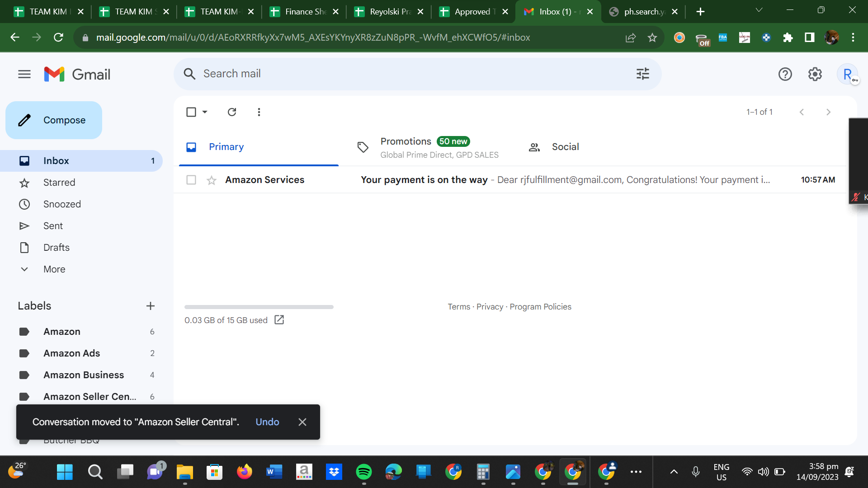Switch to the Approved tab

pyautogui.click(x=474, y=12)
